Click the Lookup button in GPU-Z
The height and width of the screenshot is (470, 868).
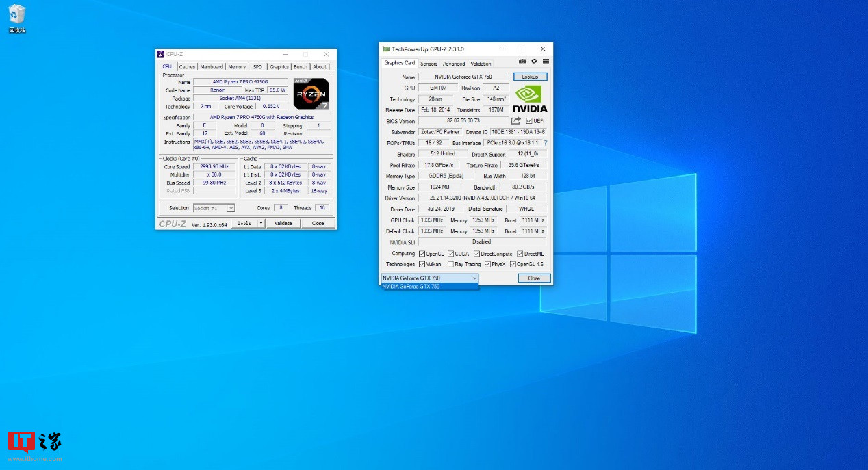[531, 77]
